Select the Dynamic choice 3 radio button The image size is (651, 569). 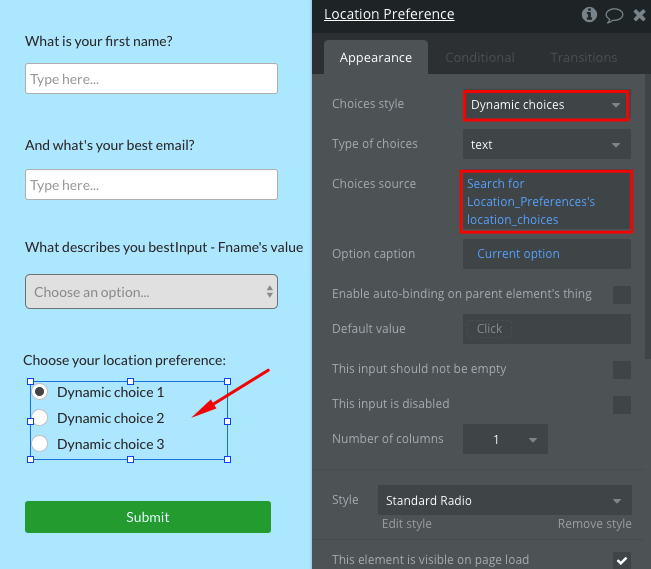point(40,444)
